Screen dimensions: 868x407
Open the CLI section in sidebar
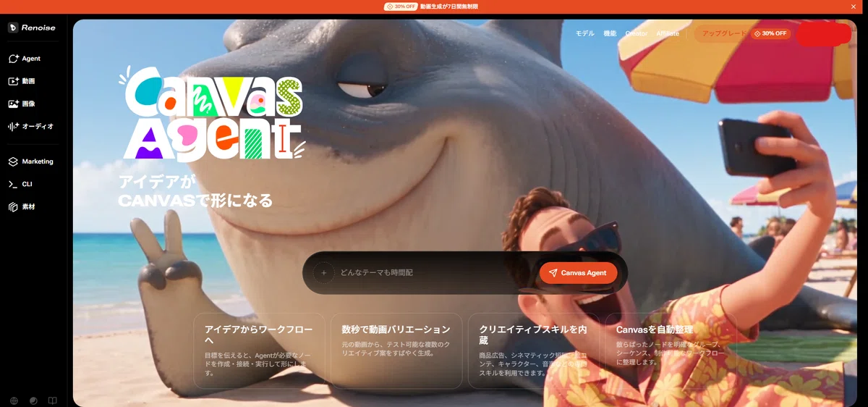pyautogui.click(x=20, y=184)
